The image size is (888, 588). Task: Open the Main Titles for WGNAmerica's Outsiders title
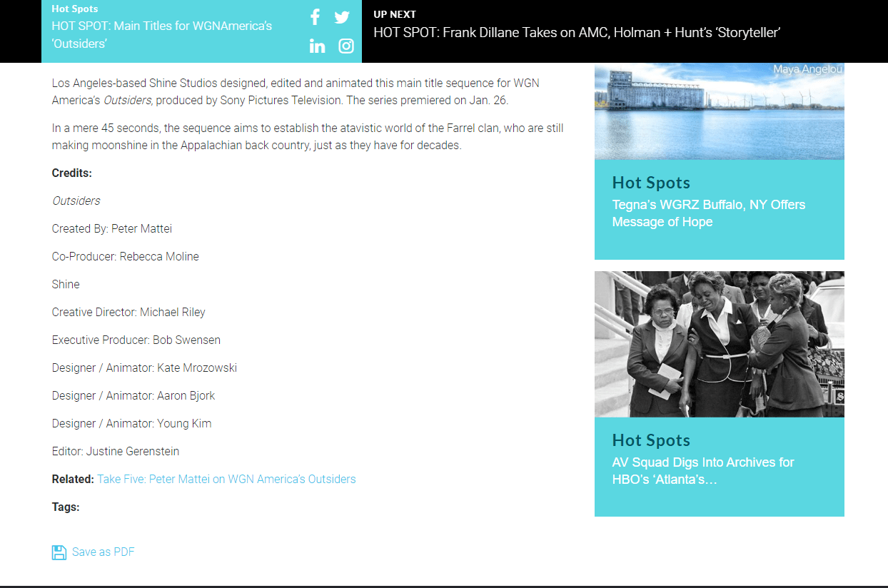coord(162,34)
